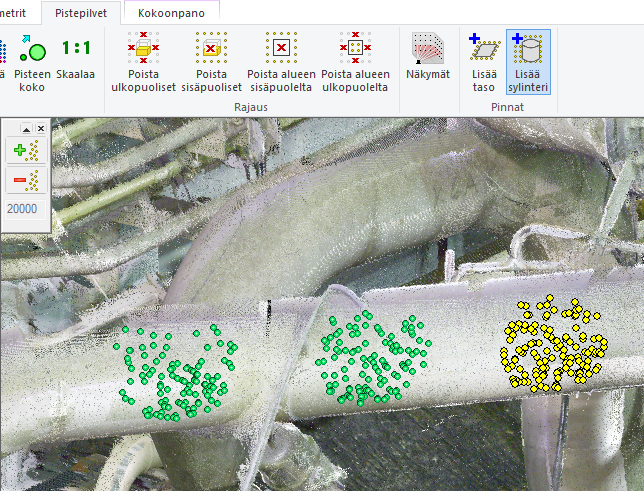Click the 20000 point count field
The image size is (644, 491).
[x=22, y=207]
